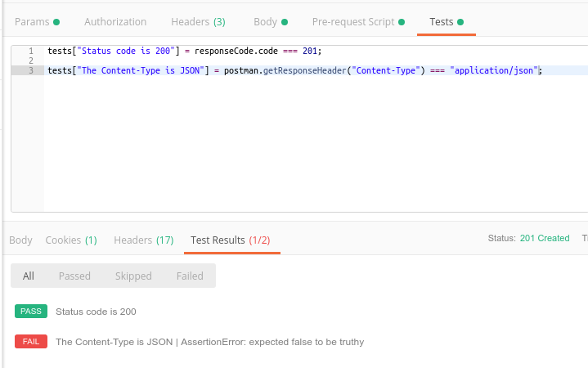
Task: Click the green dot beside Pre-request Script
Action: (x=402, y=22)
